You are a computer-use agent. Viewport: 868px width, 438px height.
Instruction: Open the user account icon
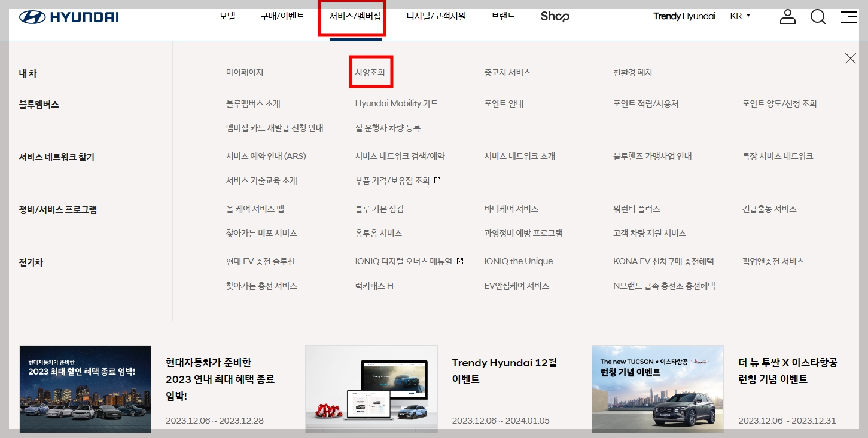[x=788, y=17]
